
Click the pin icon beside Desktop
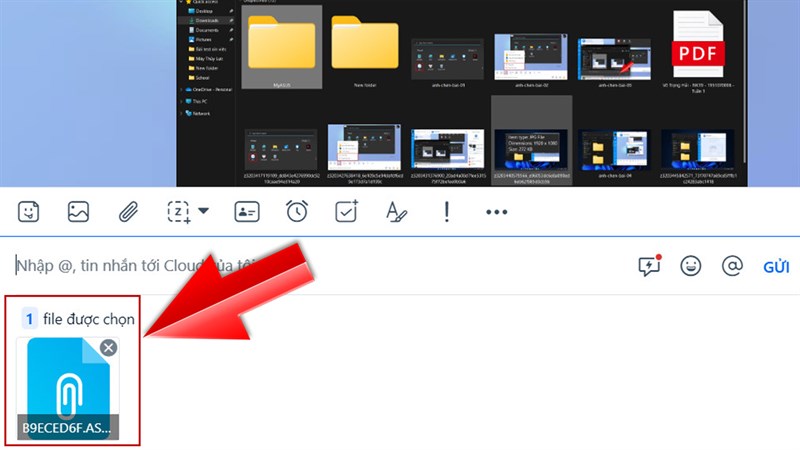click(231, 11)
